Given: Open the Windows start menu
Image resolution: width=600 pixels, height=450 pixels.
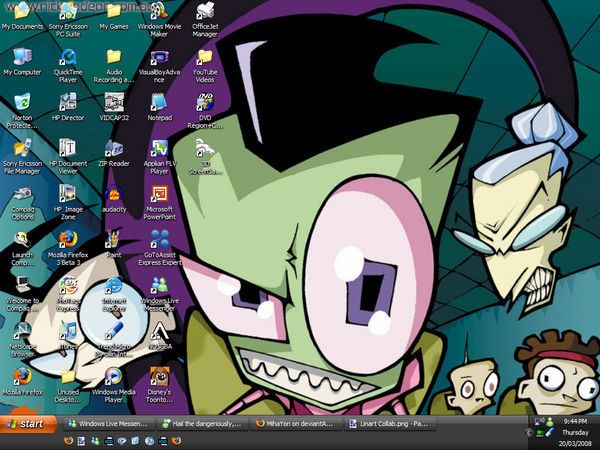Looking at the screenshot, I should pos(28,424).
